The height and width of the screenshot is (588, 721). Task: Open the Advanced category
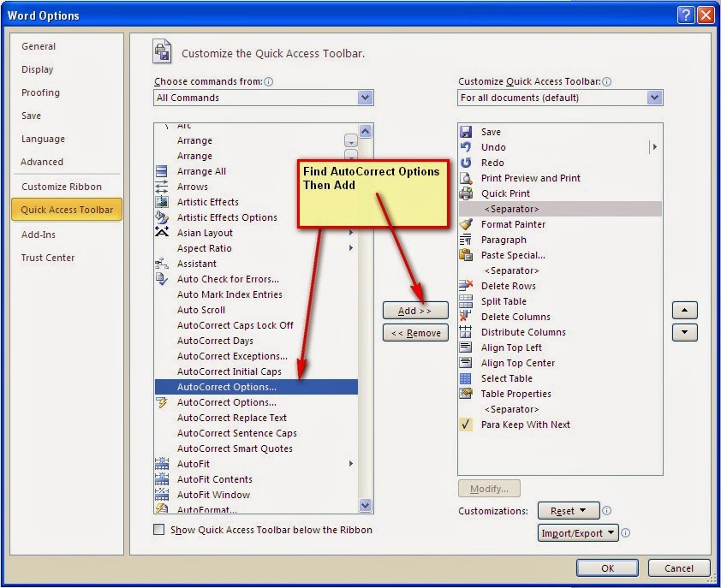tap(42, 162)
